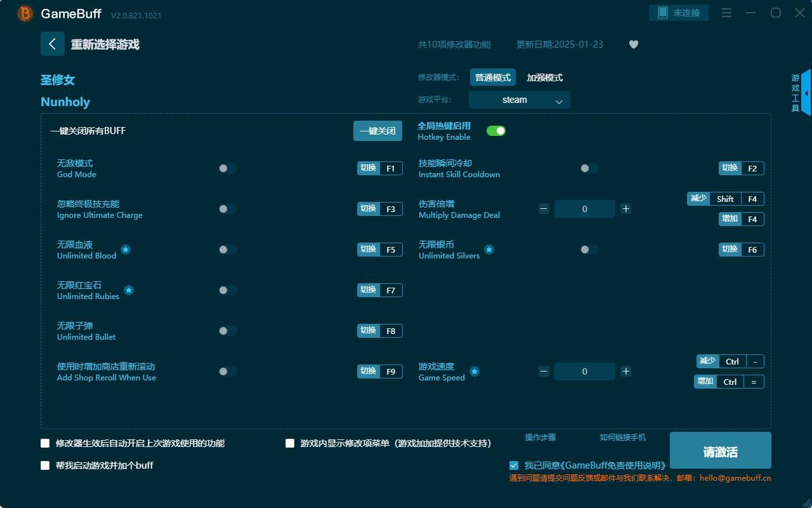Click the GameBuff flame logo
The image size is (812, 508).
point(24,13)
